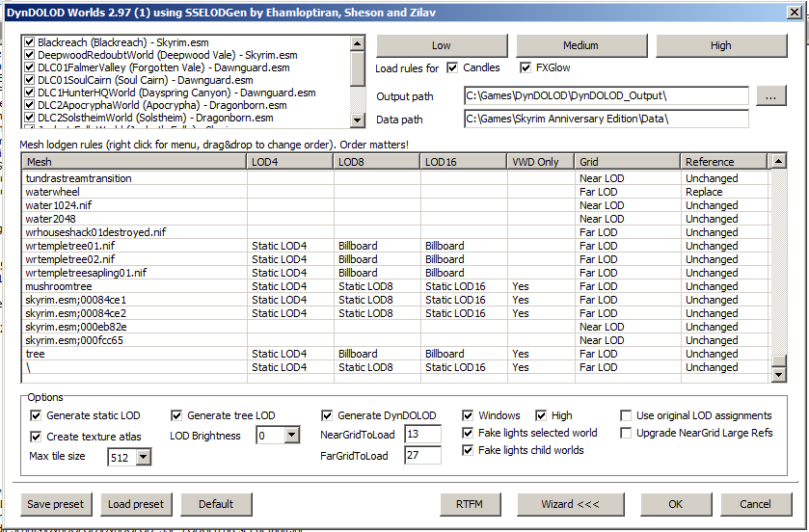Select the water1024.nif rule row
Viewport: 809px width, 532px height.
point(396,205)
